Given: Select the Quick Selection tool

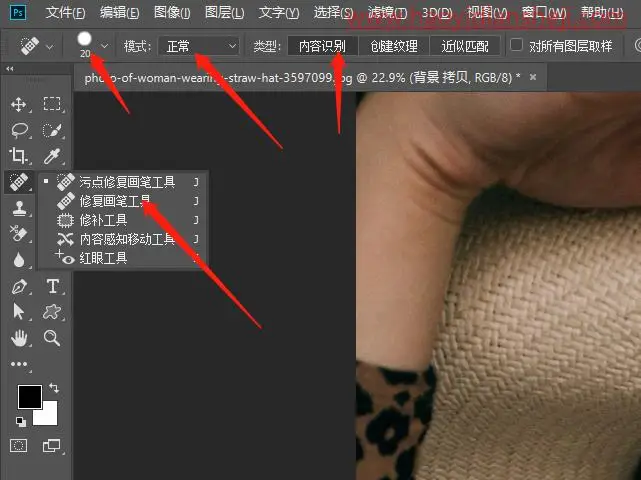Looking at the screenshot, I should (52, 131).
